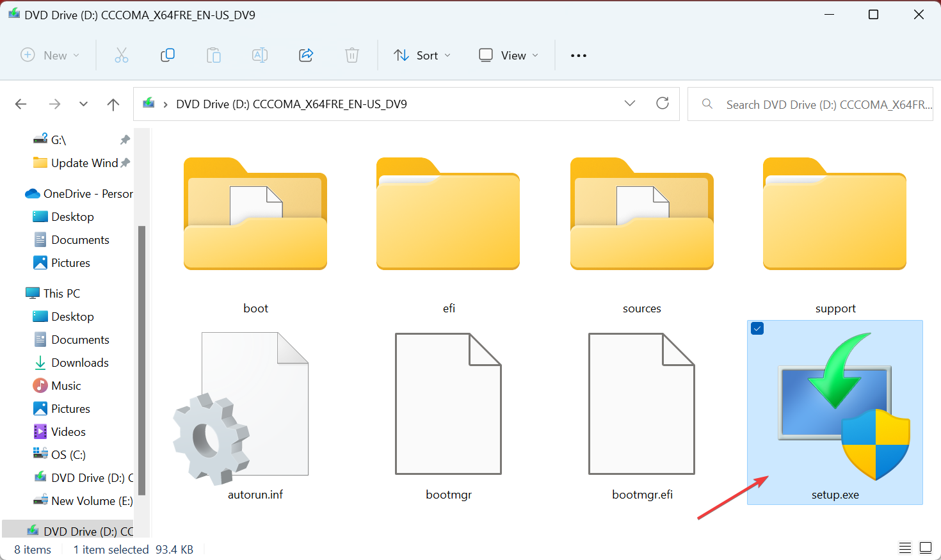Click the navigation pane scrollbar
The width and height of the screenshot is (941, 560).
(142, 360)
